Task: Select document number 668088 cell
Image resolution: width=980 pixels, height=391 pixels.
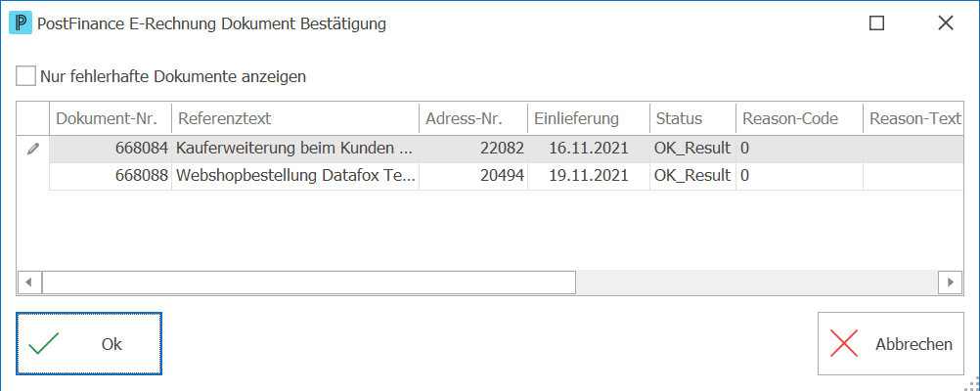Action: pos(111,176)
